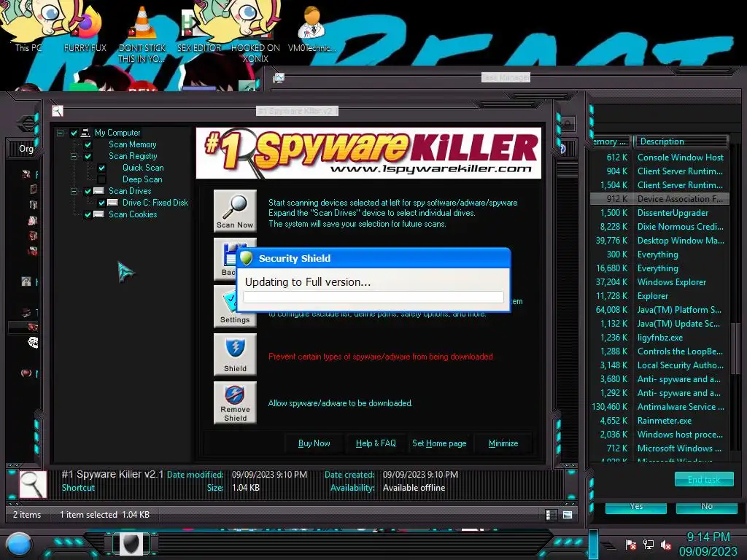The width and height of the screenshot is (747, 560).
Task: Uncheck the Scan Memory checkbox
Action: tap(88, 144)
